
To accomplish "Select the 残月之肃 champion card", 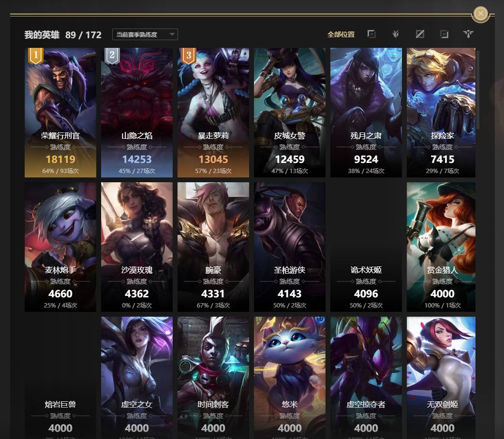I will point(366,113).
